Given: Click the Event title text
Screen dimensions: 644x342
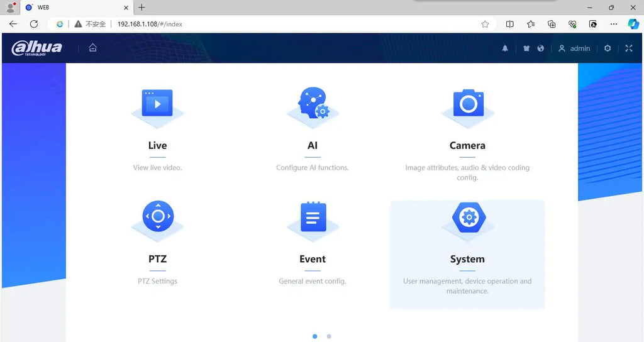Looking at the screenshot, I should pos(313,258).
